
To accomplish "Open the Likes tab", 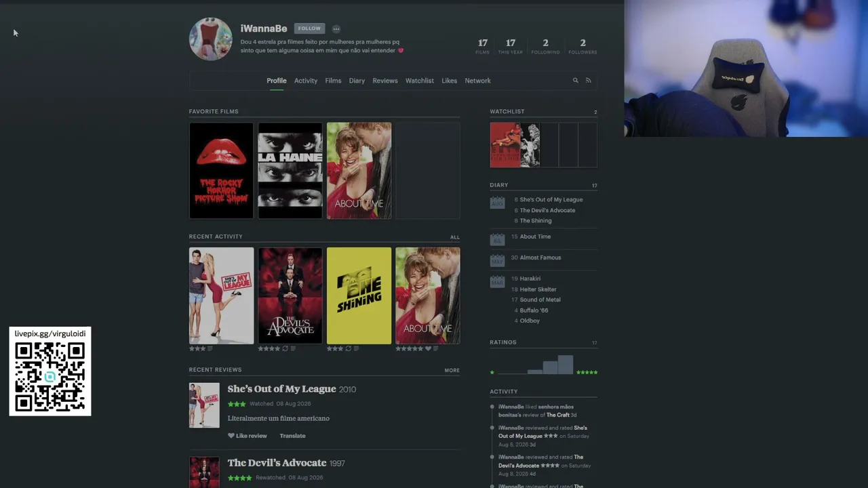I will pyautogui.click(x=450, y=81).
